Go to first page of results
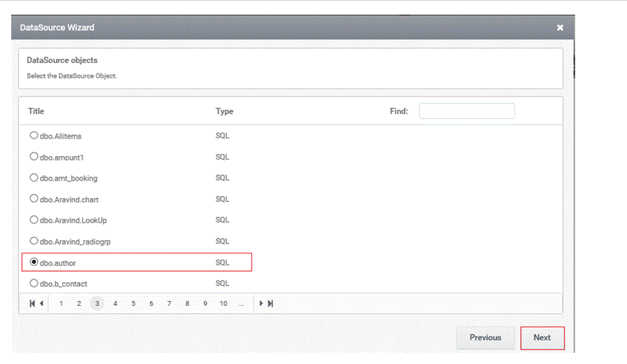 pyautogui.click(x=32, y=304)
